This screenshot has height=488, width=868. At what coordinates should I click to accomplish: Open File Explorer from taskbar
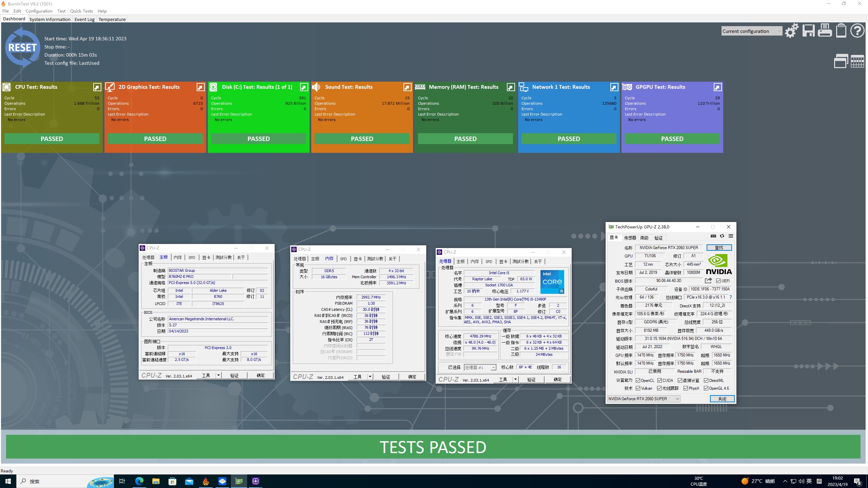[x=156, y=481]
